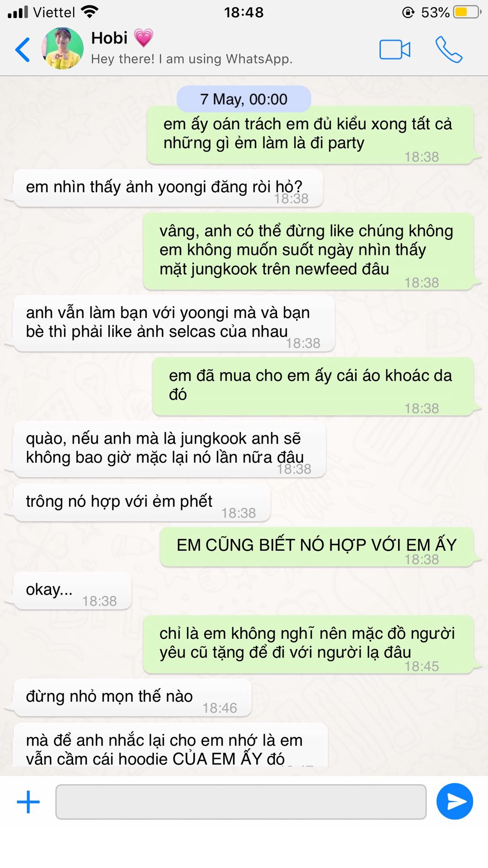The image size is (488, 868).
Task: Focus the message text input field
Action: 241,802
